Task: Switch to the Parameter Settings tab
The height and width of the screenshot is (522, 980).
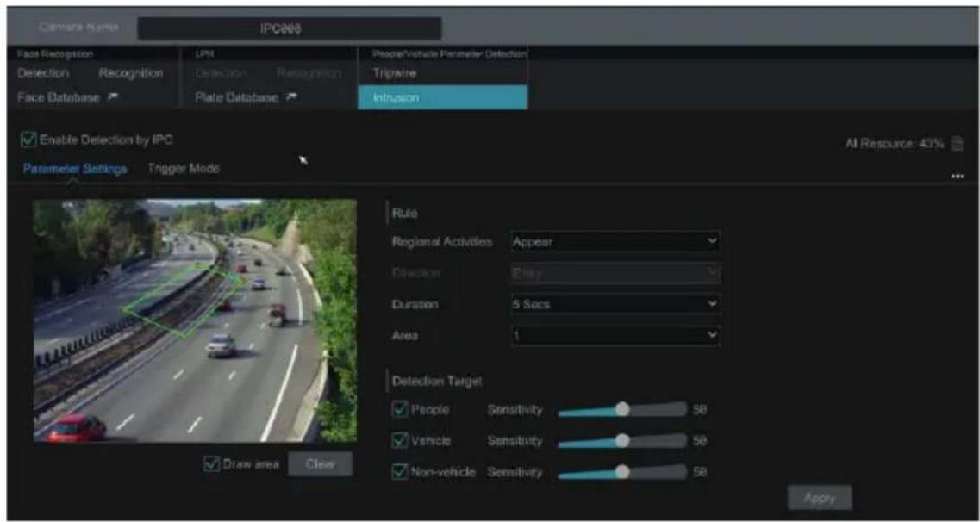Action: 75,169
